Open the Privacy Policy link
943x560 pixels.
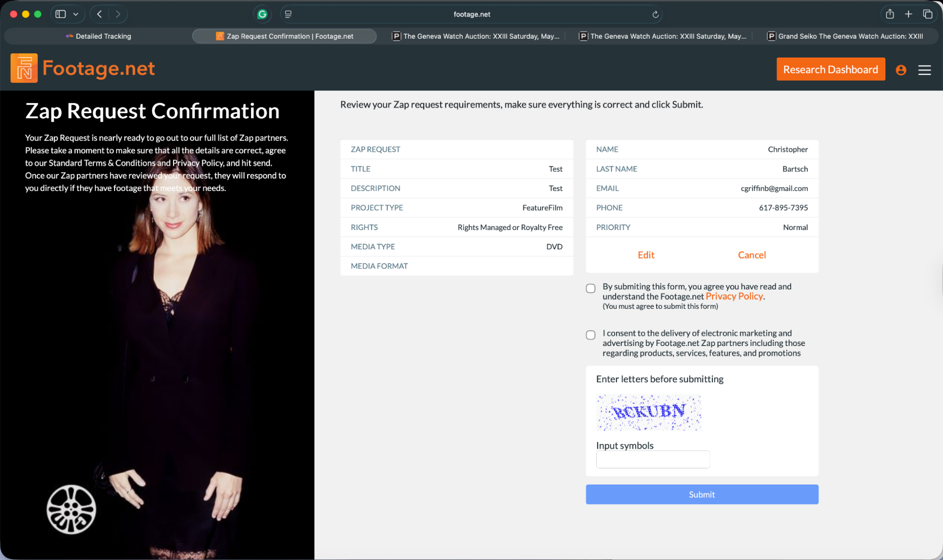734,296
